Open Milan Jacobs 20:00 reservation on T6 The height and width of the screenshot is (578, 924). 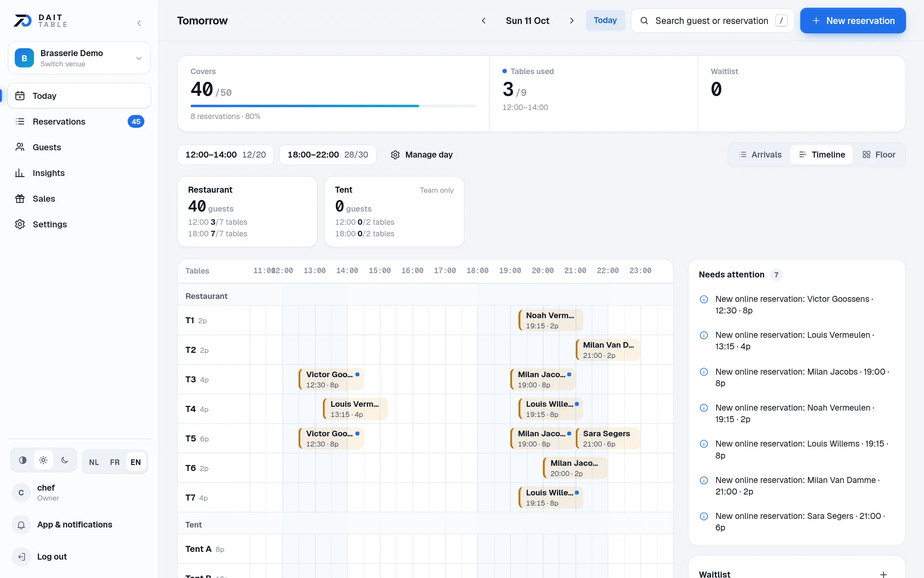pyautogui.click(x=575, y=468)
